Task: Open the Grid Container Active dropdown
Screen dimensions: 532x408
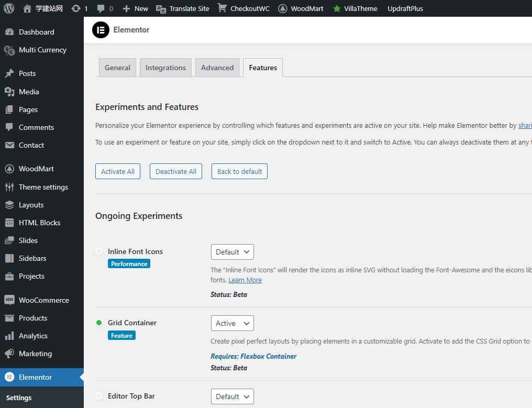Action: coord(232,323)
